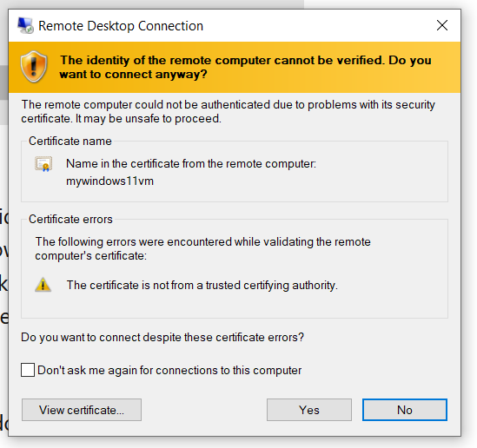Click the following errors were encountered text
Viewport: 477px width, 448px height.
tap(203, 248)
